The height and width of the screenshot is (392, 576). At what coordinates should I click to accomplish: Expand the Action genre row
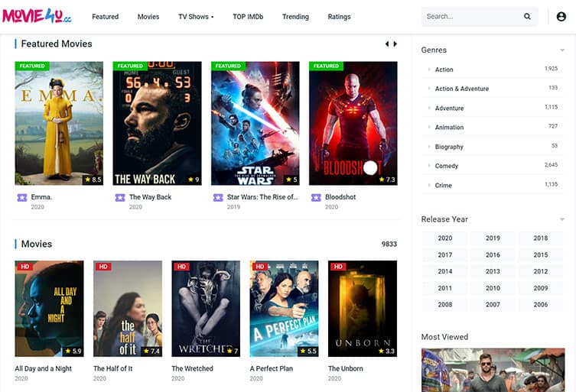click(x=493, y=70)
